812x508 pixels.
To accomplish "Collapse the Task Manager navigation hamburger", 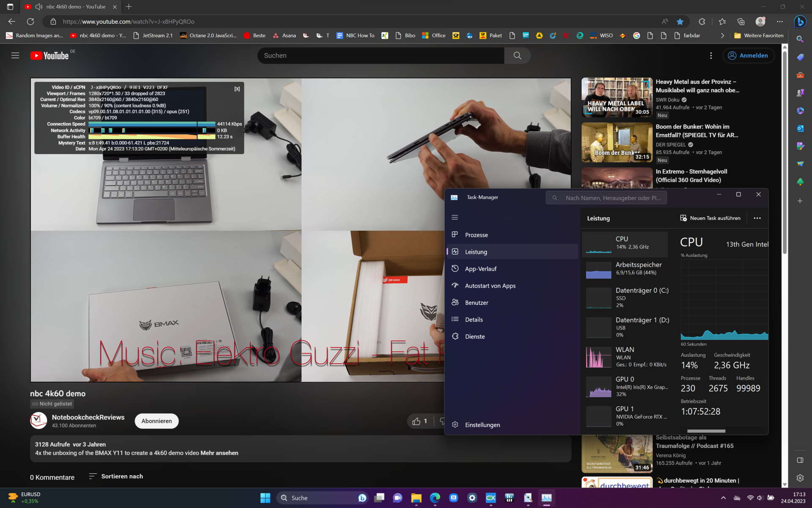I will 455,217.
